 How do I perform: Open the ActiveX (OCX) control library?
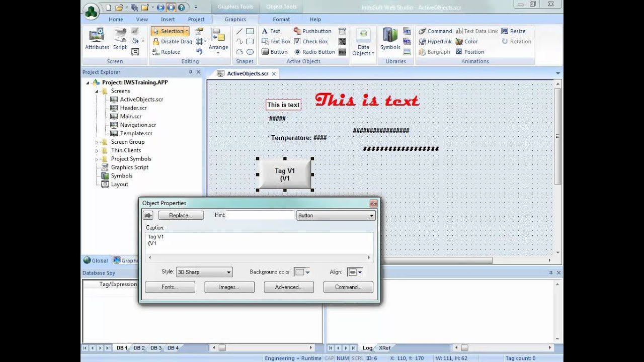click(x=407, y=41)
